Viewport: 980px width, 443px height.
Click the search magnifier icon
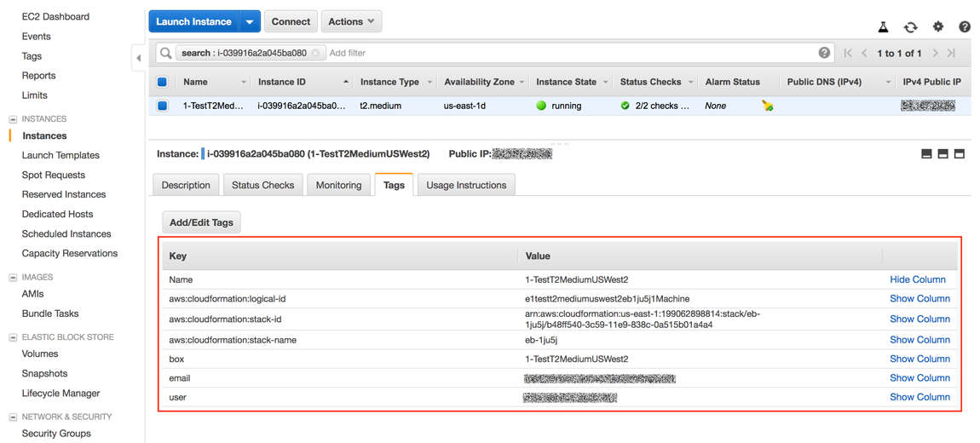(x=165, y=53)
